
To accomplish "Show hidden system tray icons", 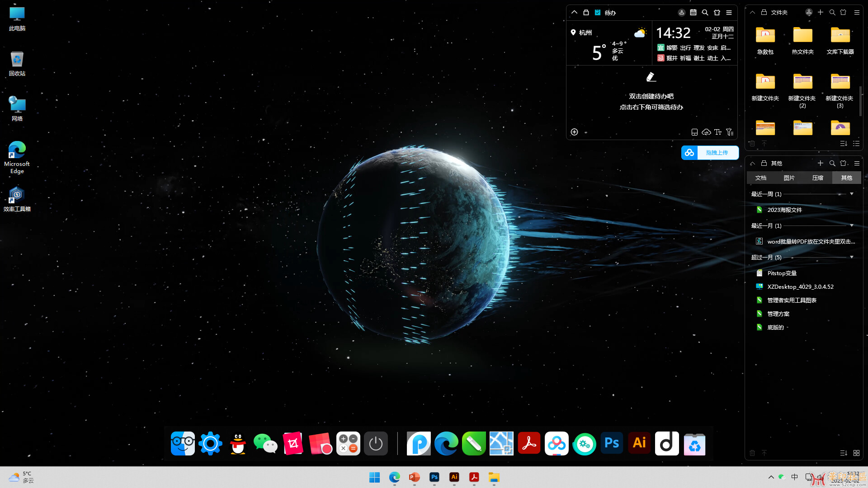I will pos(771,477).
